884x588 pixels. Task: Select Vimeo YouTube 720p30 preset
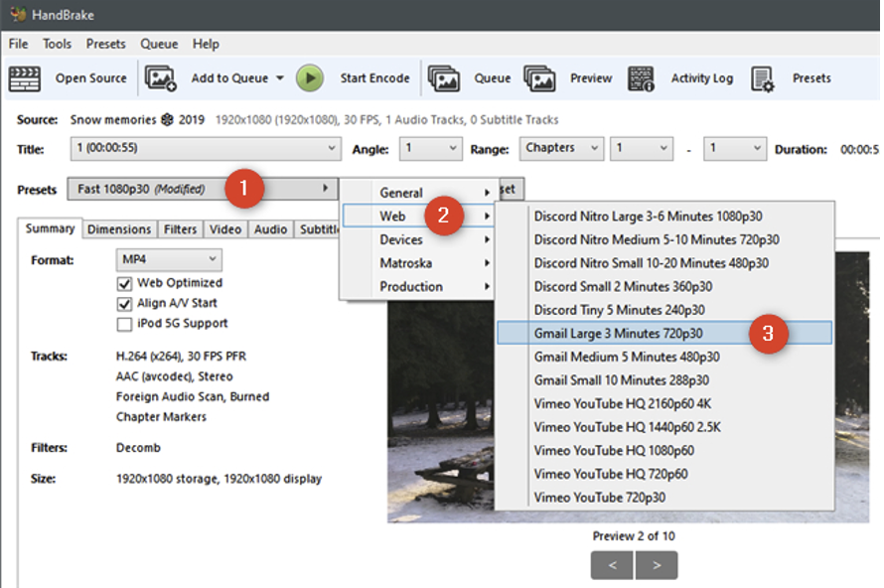664,498
